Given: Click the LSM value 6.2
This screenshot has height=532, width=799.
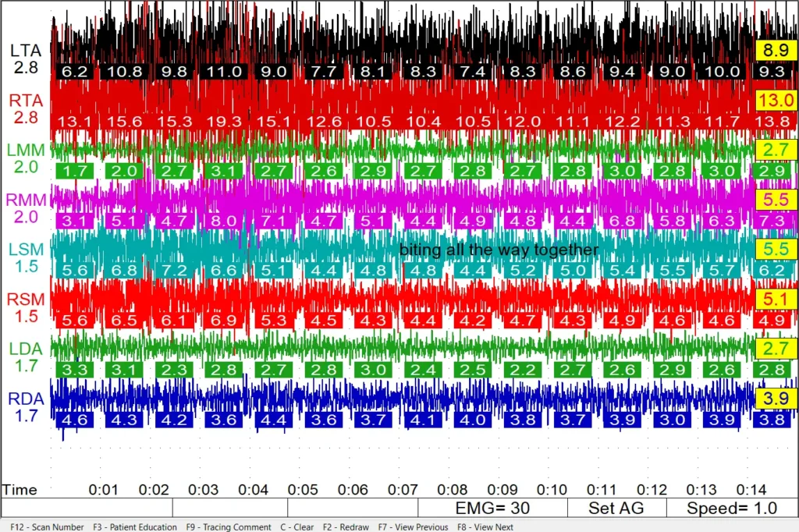Looking at the screenshot, I should [773, 270].
